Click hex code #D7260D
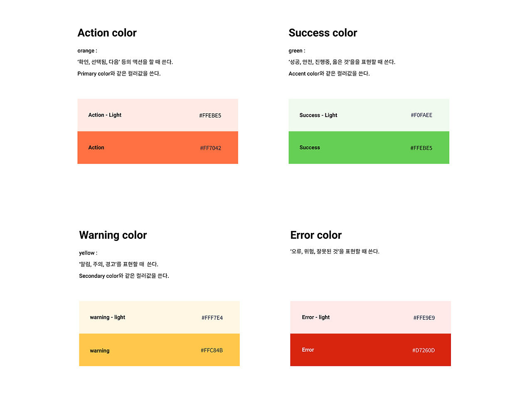 click(424, 350)
